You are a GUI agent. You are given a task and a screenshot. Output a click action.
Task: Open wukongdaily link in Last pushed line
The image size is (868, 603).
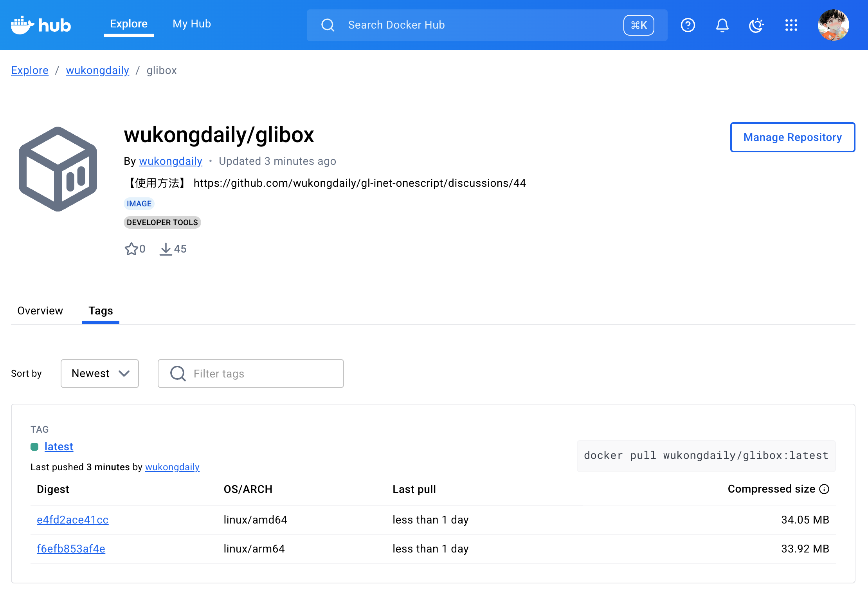click(x=172, y=467)
